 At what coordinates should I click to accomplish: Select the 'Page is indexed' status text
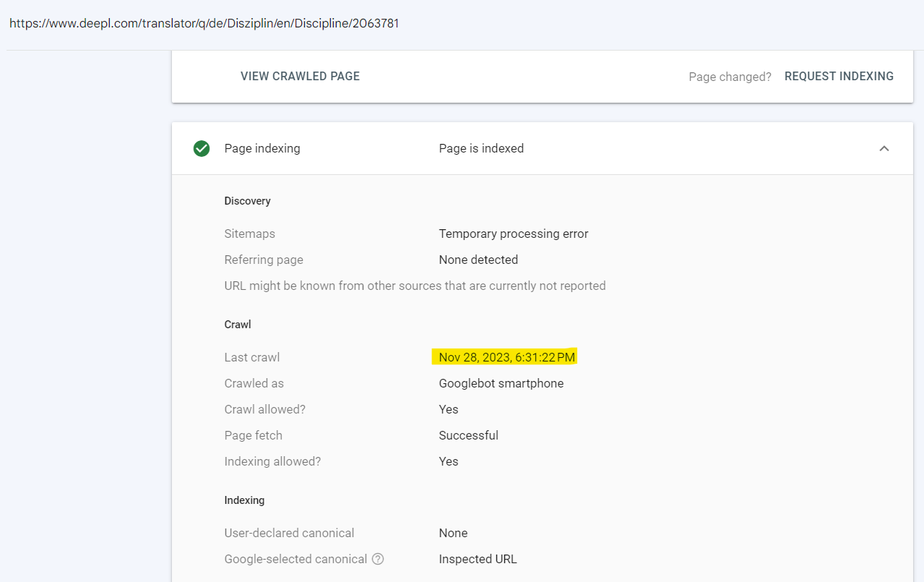(481, 148)
